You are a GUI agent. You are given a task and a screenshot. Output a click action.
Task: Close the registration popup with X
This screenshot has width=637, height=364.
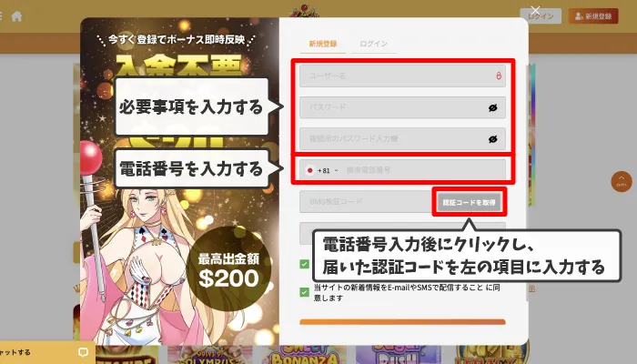[535, 11]
